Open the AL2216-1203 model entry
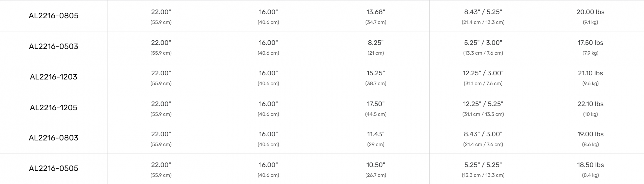 click(54, 77)
